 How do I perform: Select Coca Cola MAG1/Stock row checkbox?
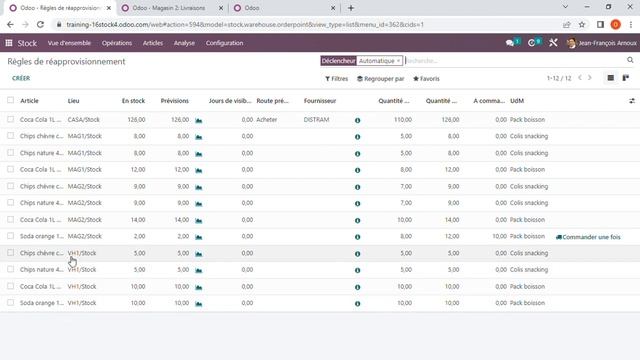click(x=11, y=169)
